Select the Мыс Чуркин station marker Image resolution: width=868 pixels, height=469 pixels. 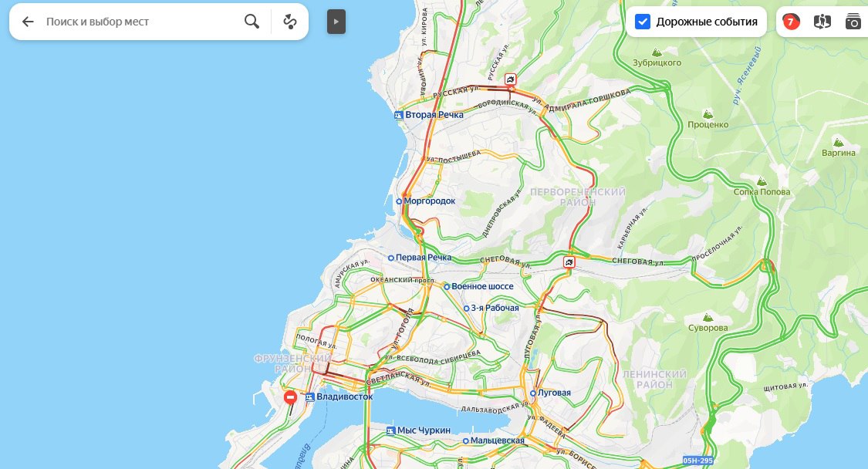tap(390, 430)
